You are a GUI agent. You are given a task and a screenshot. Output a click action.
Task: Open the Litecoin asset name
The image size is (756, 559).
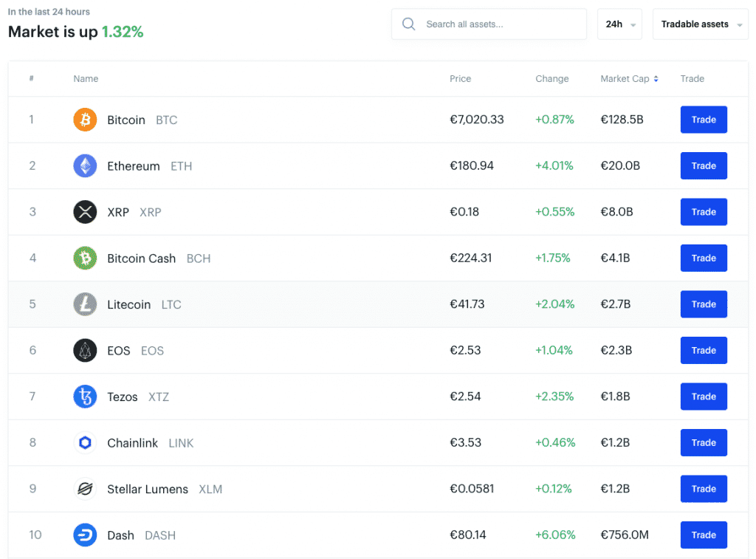128,305
